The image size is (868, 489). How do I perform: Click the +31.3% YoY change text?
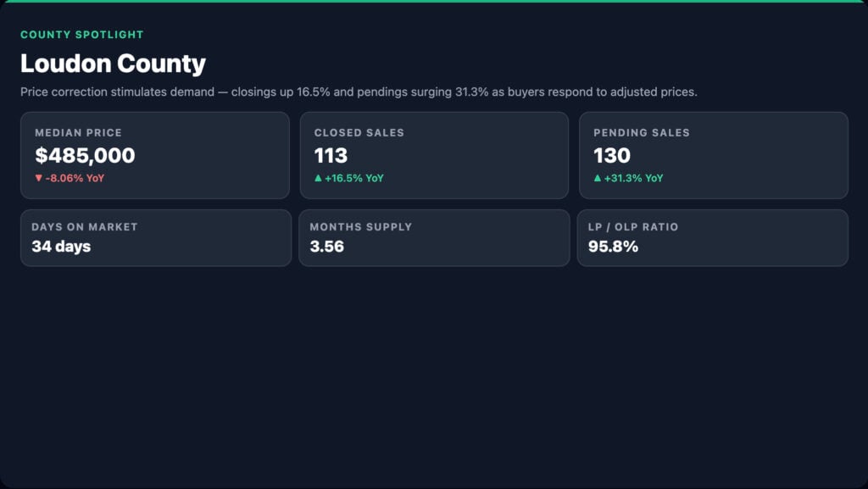634,178
